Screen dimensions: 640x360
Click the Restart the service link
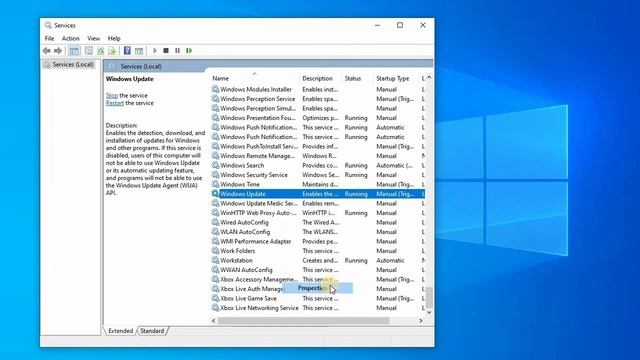(115, 103)
